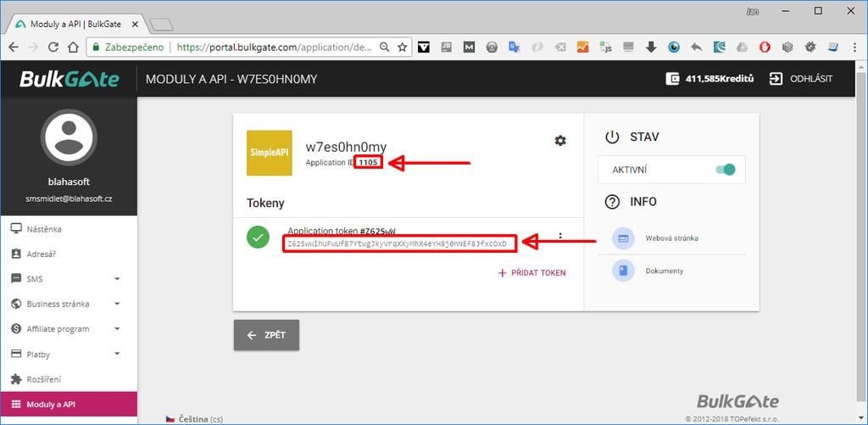Click the credits wallet icon
This screenshot has width=868, height=425.
tap(672, 79)
